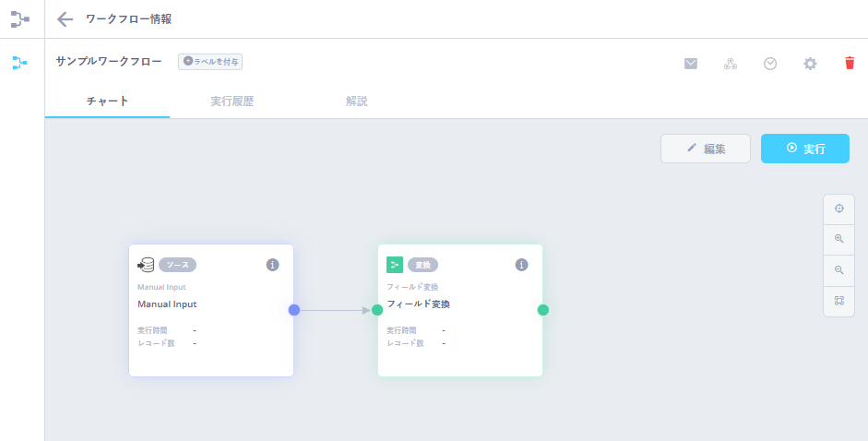This screenshot has height=441, width=868.
Task: Click the back arrow beside ワークフロー情報
Action: click(x=65, y=19)
